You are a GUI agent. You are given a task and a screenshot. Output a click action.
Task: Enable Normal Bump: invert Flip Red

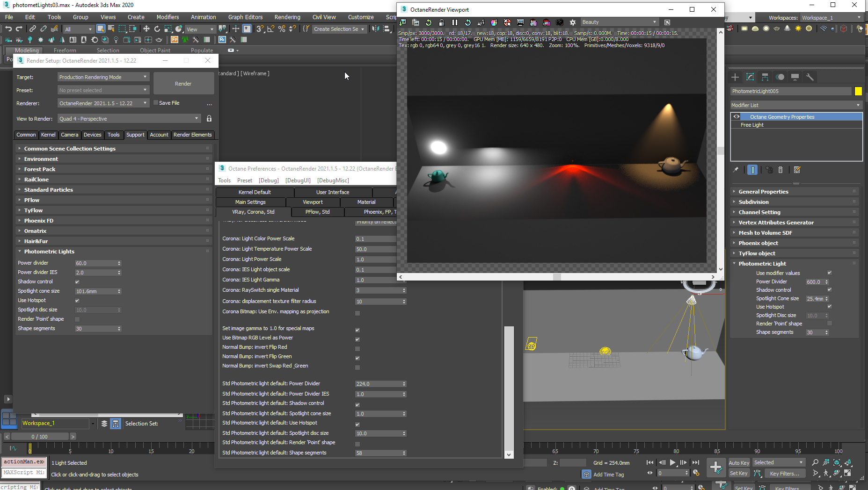(357, 349)
